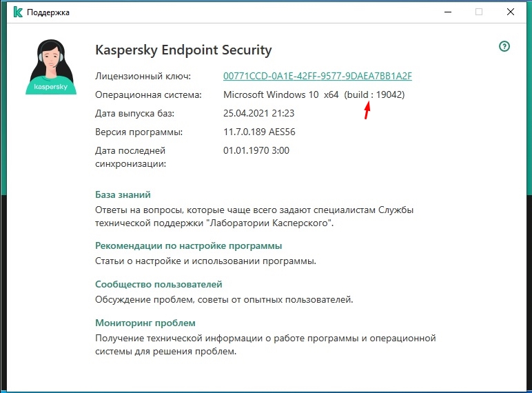Screen dimensions: 532x393
Task: Click the program version 11.7.0.189 AES56
Action: 259,132
